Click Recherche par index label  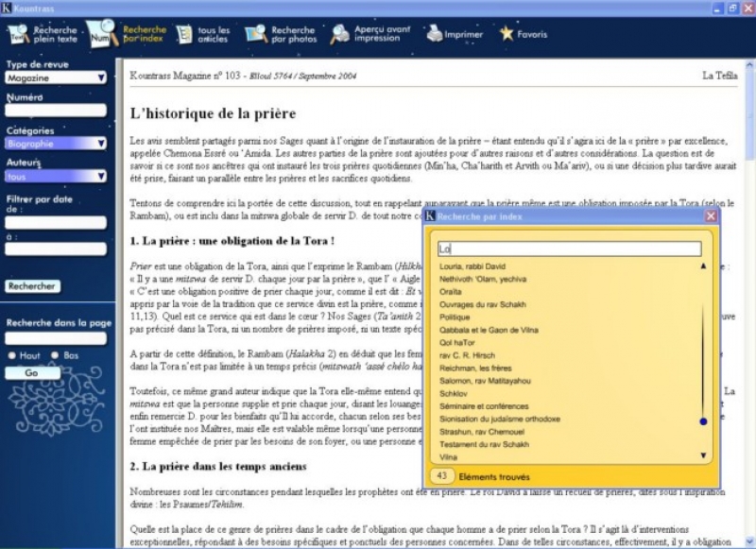pos(145,34)
